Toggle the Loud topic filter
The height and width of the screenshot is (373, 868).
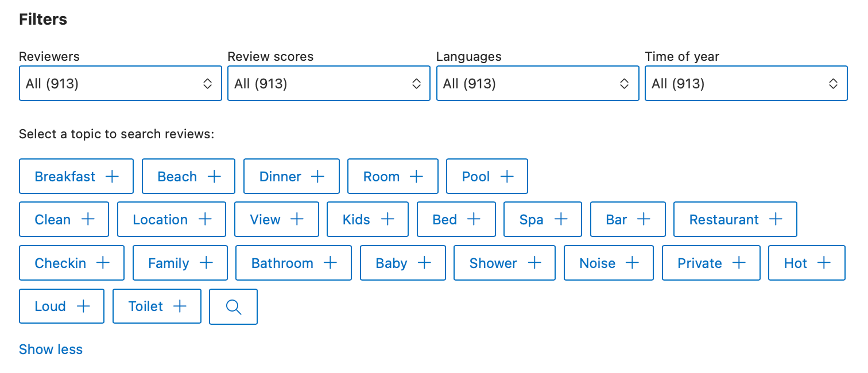point(61,306)
